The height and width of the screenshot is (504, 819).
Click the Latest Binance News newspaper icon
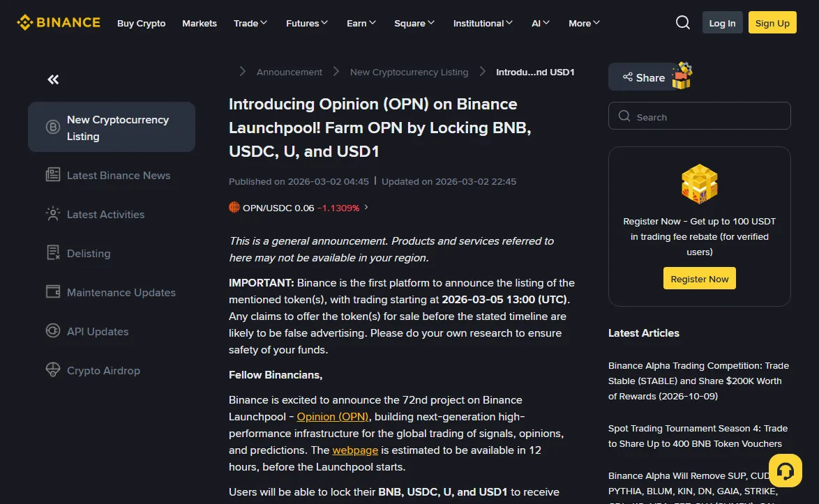click(x=53, y=175)
